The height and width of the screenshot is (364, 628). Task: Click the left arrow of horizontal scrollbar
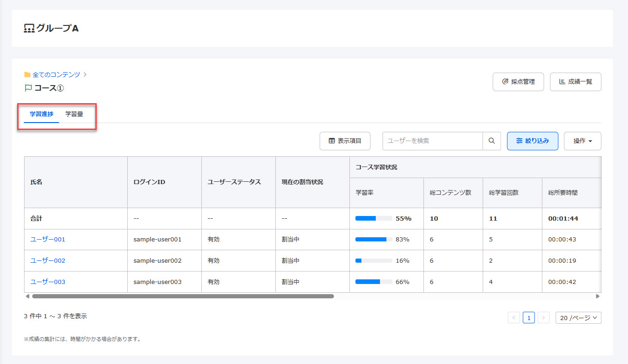pyautogui.click(x=27, y=296)
